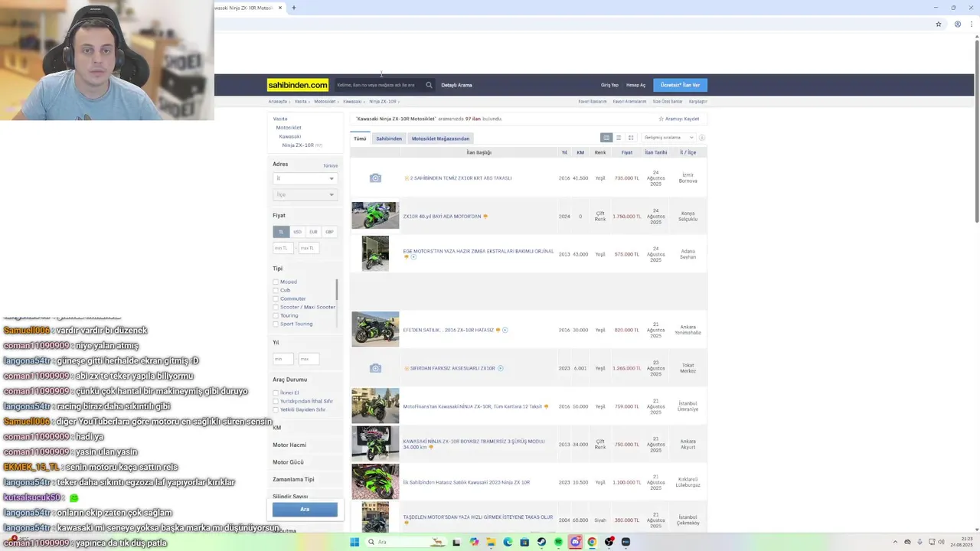
Task: Open Spotify from the taskbar
Action: click(x=558, y=542)
